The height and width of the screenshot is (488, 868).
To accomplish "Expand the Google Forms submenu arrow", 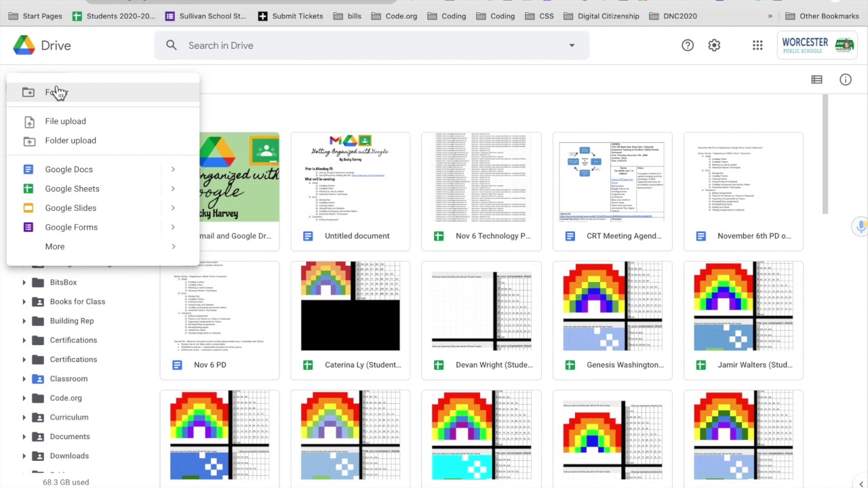I will 173,227.
